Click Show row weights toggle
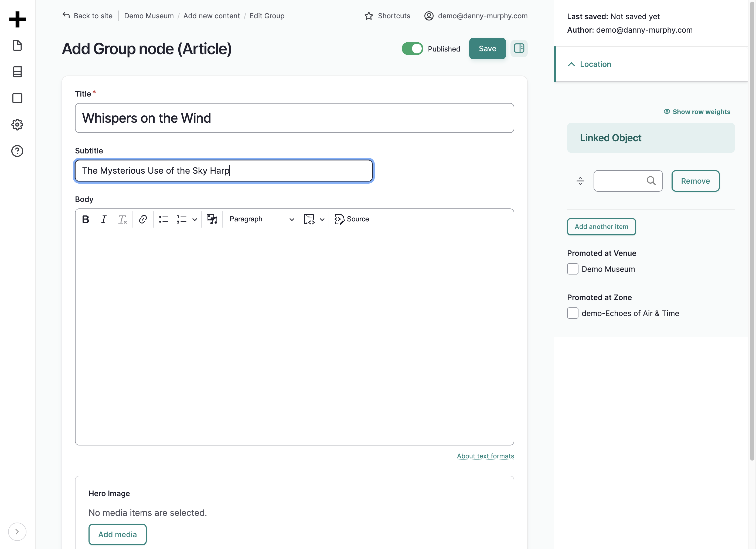Image resolution: width=756 pixels, height=549 pixels. (697, 112)
